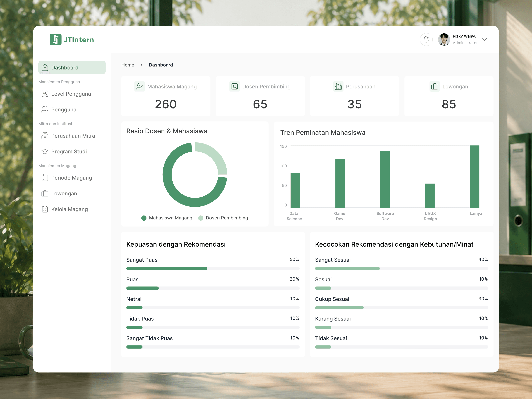Click Kepuasan dengan Rekomendasi heading

[x=176, y=244]
